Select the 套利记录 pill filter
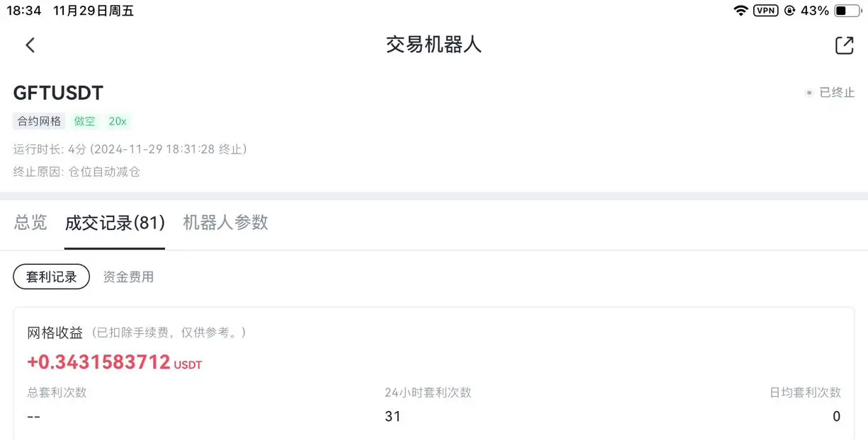 click(52, 277)
